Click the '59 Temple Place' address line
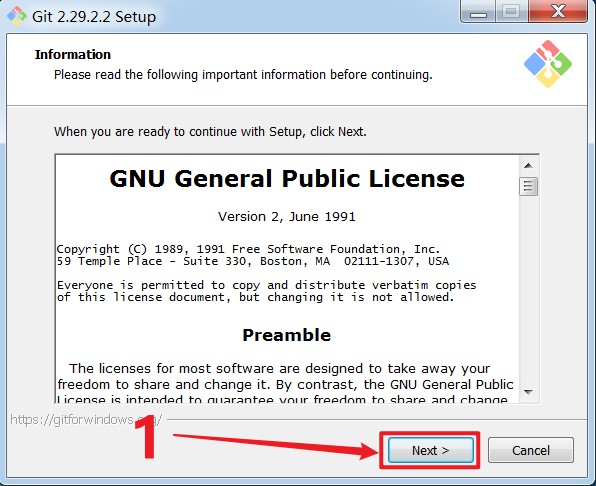The image size is (596, 486). click(x=253, y=261)
